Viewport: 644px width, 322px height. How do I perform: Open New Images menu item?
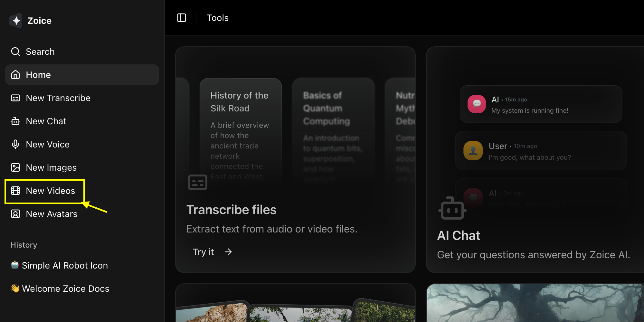click(82, 167)
